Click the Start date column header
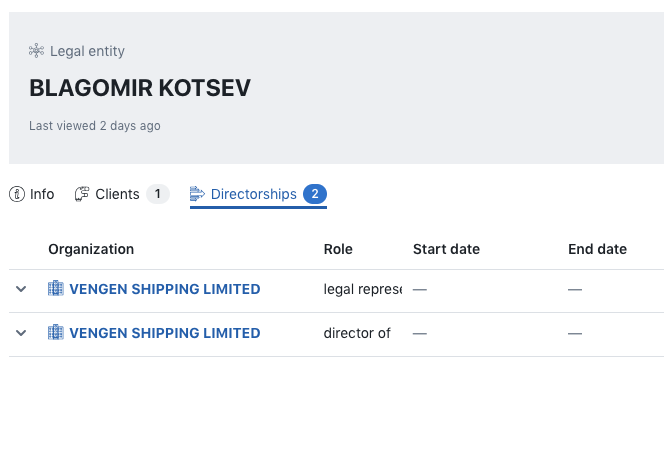 446,249
